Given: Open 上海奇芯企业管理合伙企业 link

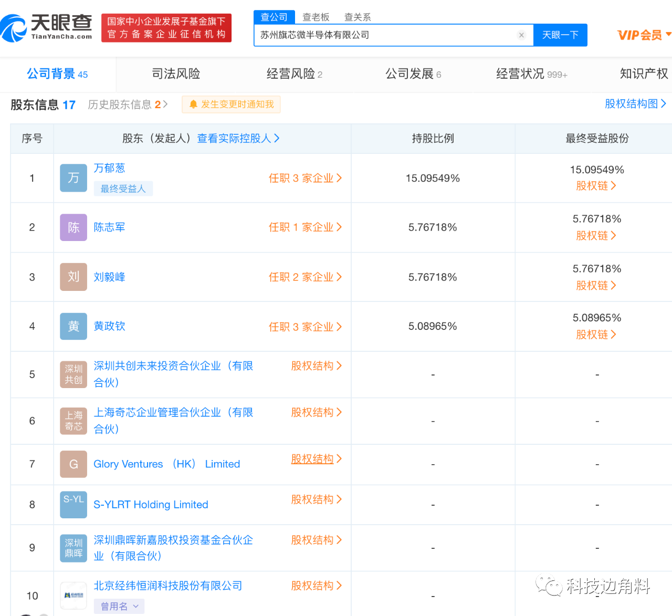Looking at the screenshot, I should click(173, 421).
